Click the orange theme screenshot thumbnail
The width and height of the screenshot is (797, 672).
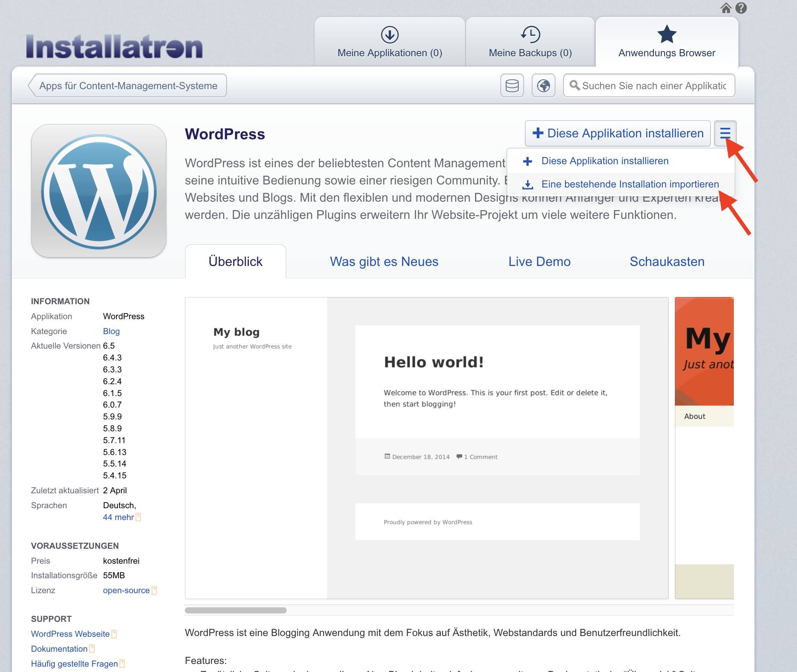coord(704,448)
